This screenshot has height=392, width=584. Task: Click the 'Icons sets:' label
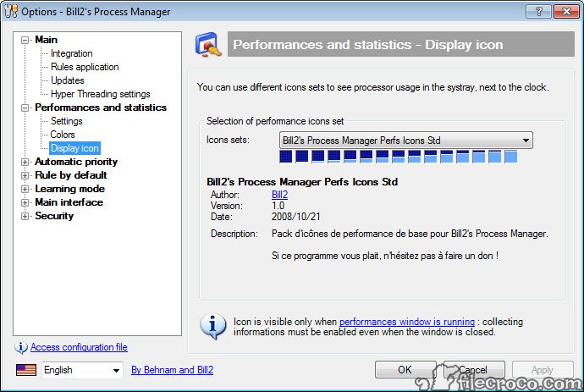[228, 140]
